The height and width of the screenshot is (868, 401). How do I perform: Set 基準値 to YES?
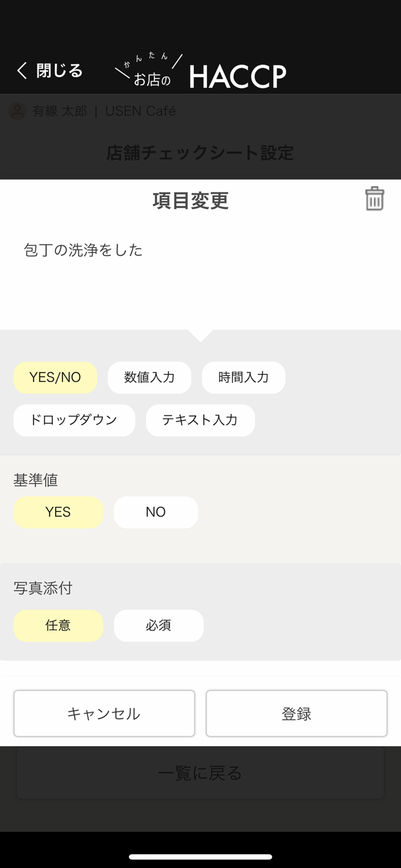[x=58, y=512]
